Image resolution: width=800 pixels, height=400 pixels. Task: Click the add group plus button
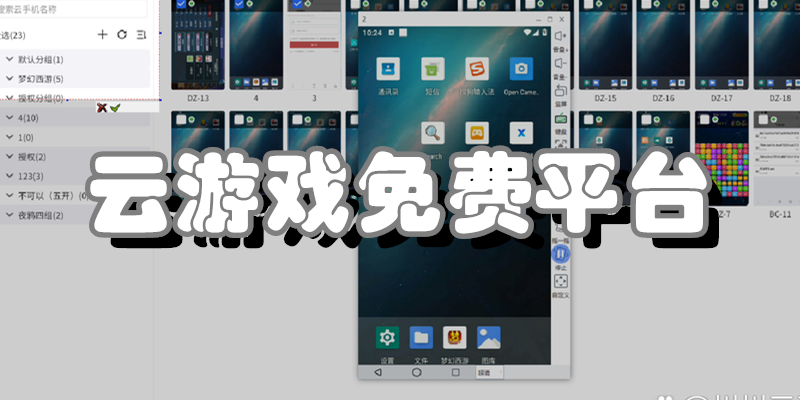[102, 35]
